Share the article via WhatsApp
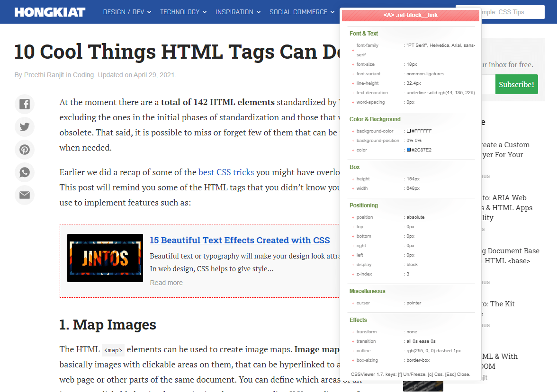 pyautogui.click(x=24, y=172)
